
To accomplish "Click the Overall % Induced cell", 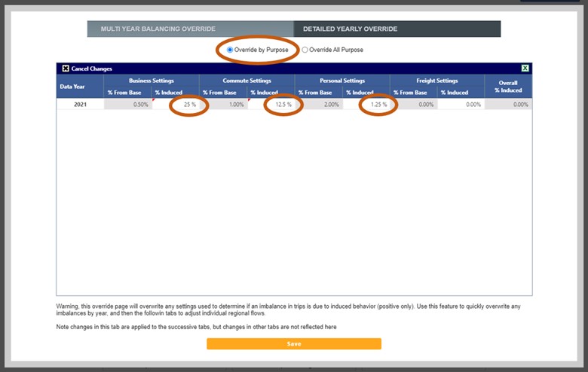I will tap(508, 105).
